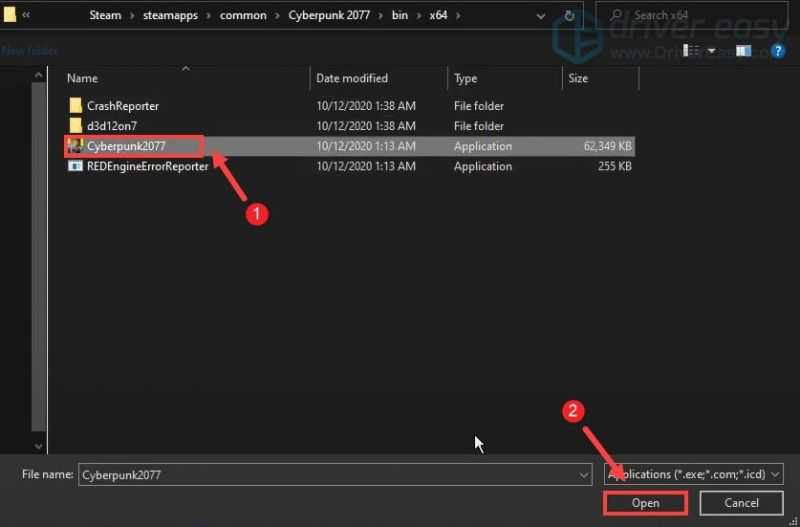800x527 pixels.
Task: Open the view options dropdown arrow
Action: 711,51
